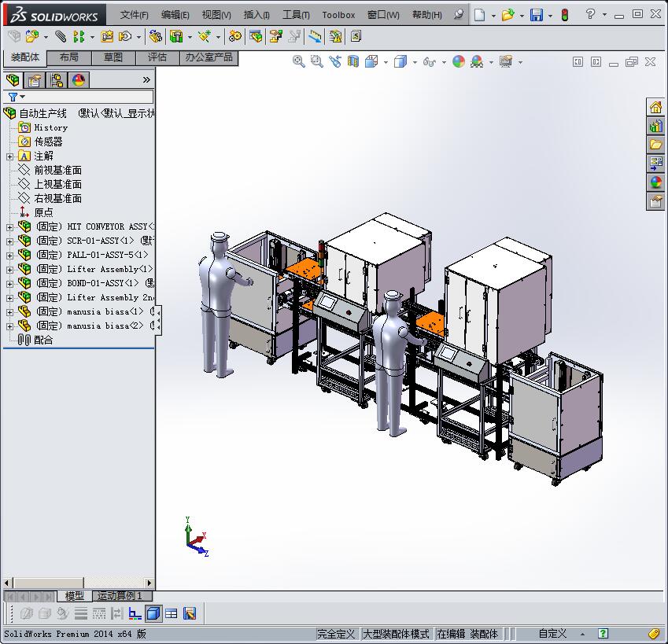Expand the feature tree tabs chevron

146,79
